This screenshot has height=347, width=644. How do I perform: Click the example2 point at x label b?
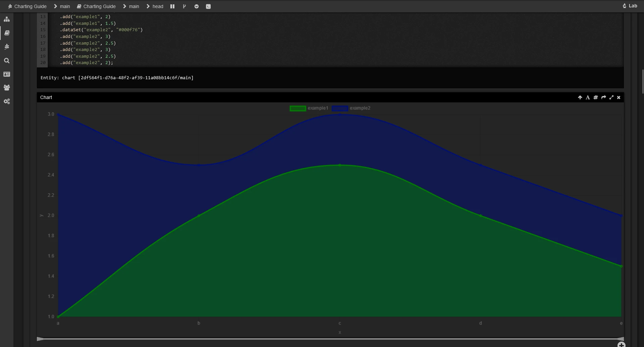click(x=199, y=165)
